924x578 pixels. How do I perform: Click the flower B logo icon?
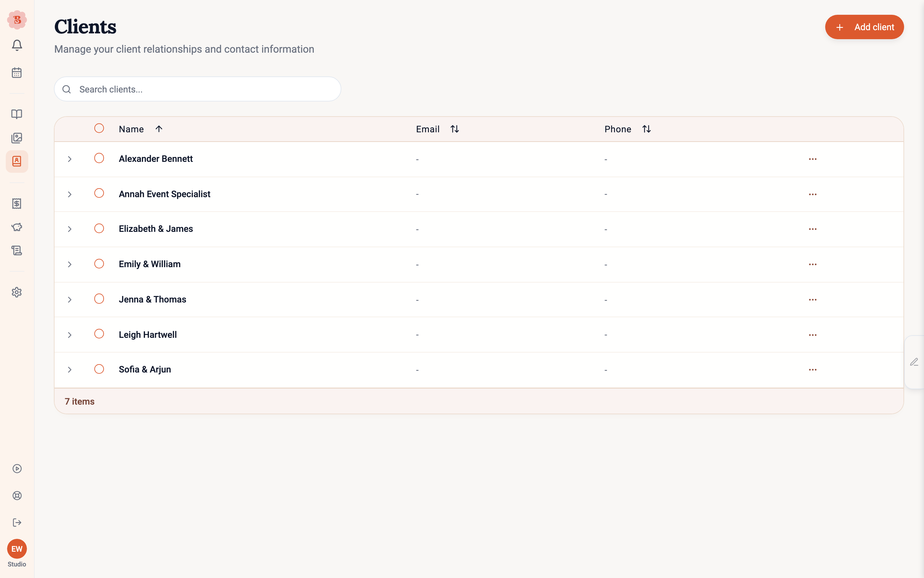[x=17, y=20]
